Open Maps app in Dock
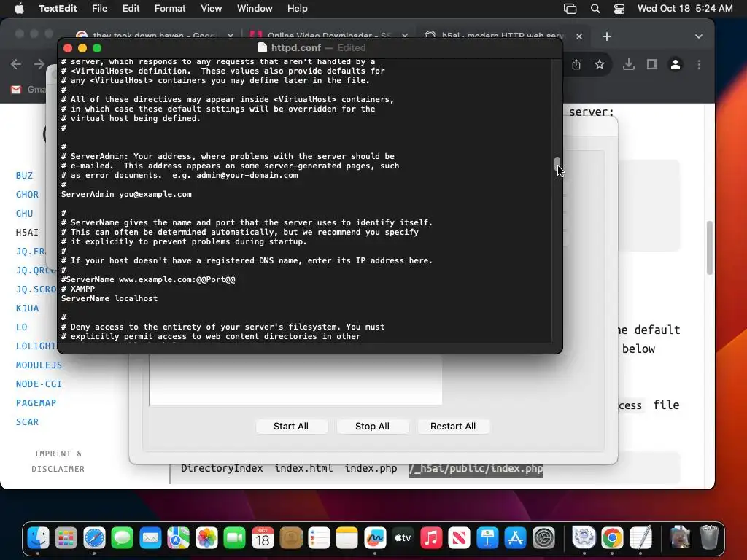 coord(178,538)
